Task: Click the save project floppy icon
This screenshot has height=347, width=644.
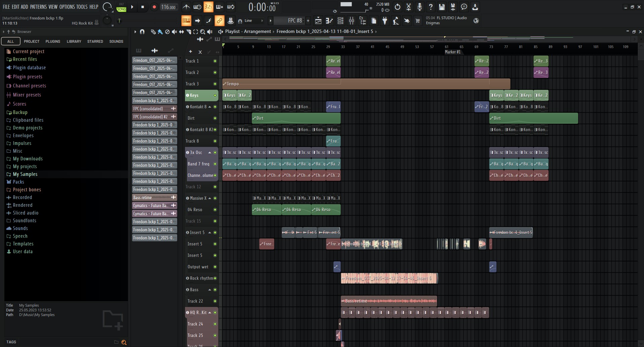Action: 442,7
